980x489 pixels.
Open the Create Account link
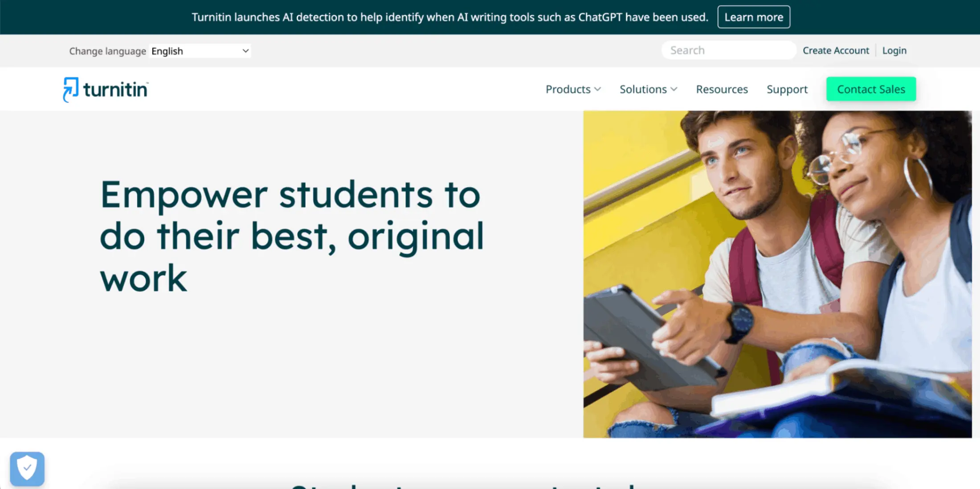pos(836,50)
